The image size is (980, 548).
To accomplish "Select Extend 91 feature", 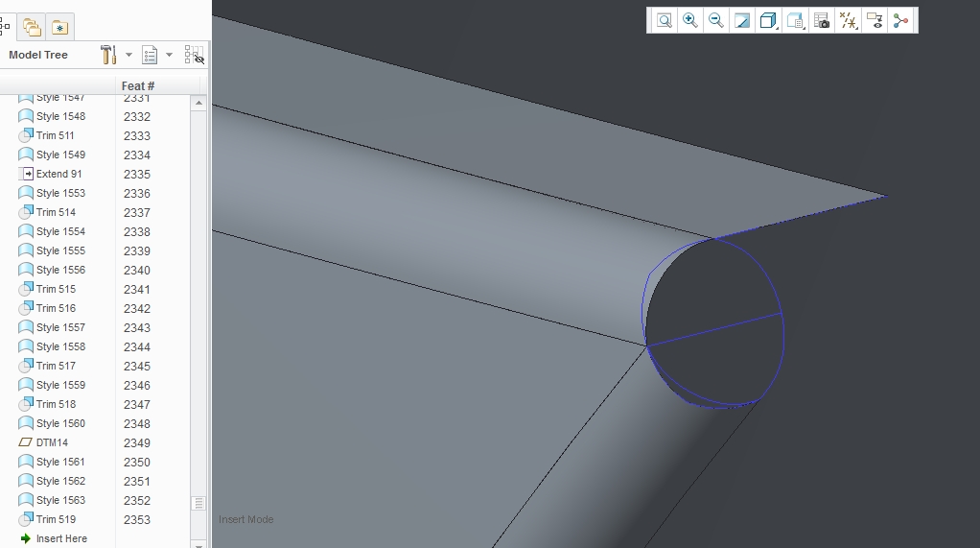I will [x=58, y=174].
